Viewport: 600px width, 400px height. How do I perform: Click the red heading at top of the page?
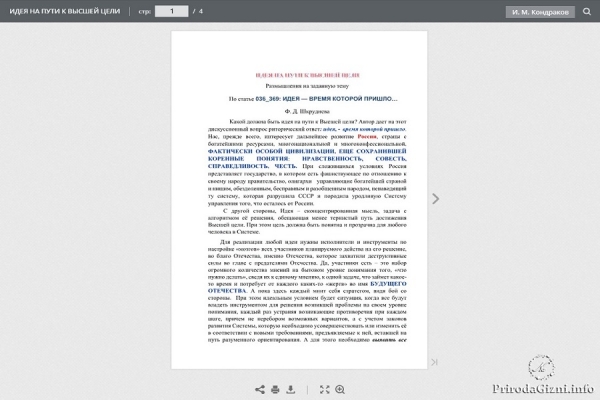coord(307,75)
